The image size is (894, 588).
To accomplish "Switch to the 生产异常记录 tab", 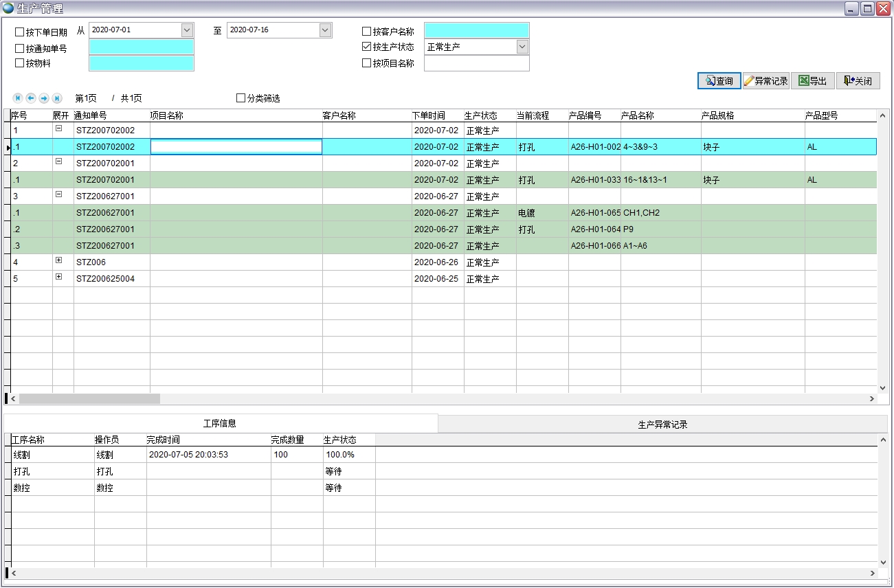I will click(x=662, y=425).
